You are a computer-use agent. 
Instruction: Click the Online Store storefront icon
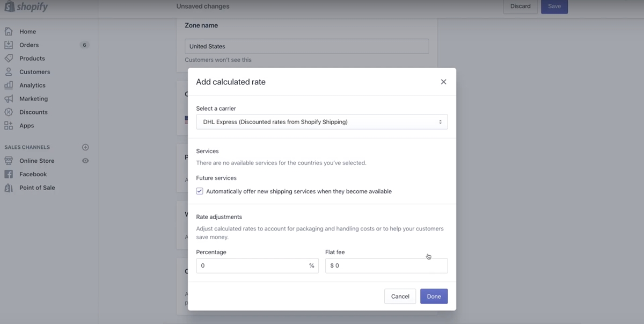(x=9, y=161)
